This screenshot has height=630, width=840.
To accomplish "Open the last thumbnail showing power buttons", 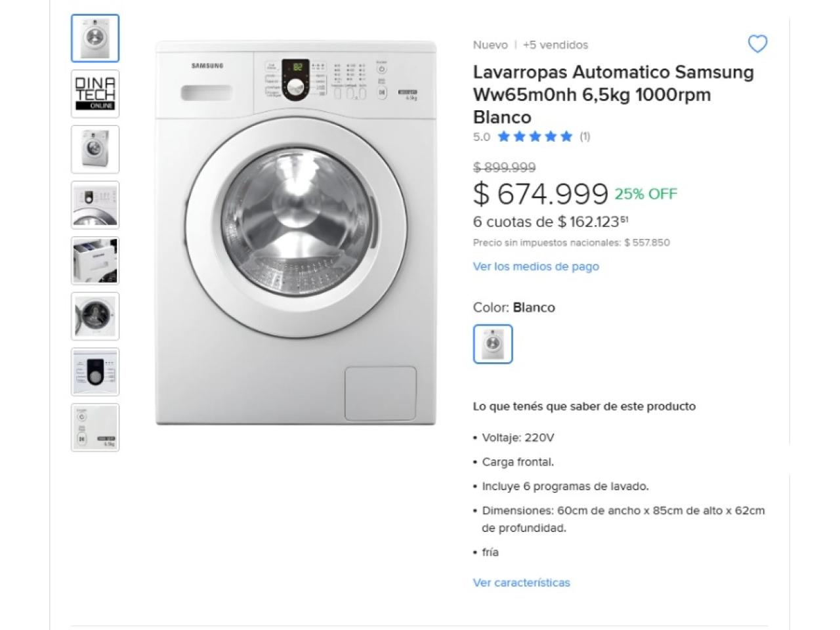I will tap(95, 428).
